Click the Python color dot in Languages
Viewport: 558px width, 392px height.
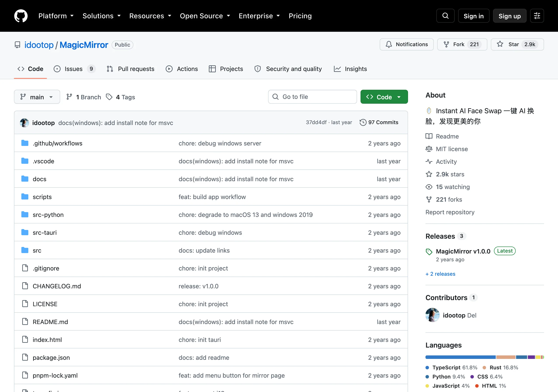tap(427, 377)
